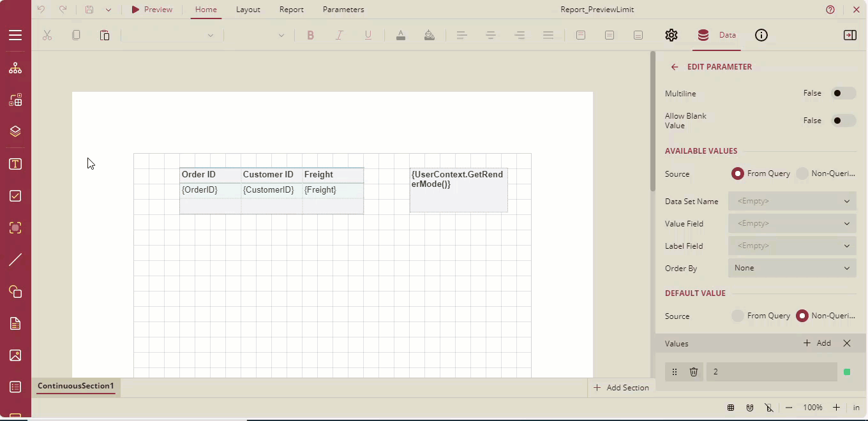This screenshot has width=868, height=421.
Task: Select the Textbox tool in the left toolbox
Action: click(x=15, y=164)
